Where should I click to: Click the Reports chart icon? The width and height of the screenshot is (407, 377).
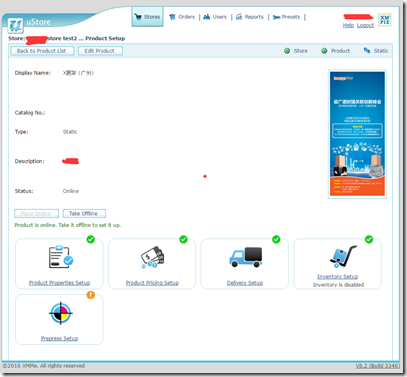pos(239,17)
